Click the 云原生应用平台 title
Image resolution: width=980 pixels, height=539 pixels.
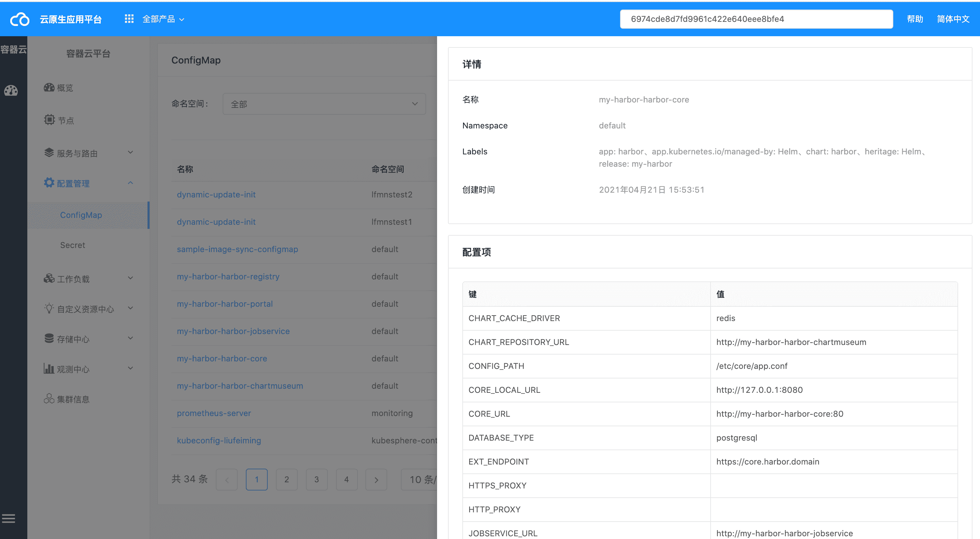71,19
